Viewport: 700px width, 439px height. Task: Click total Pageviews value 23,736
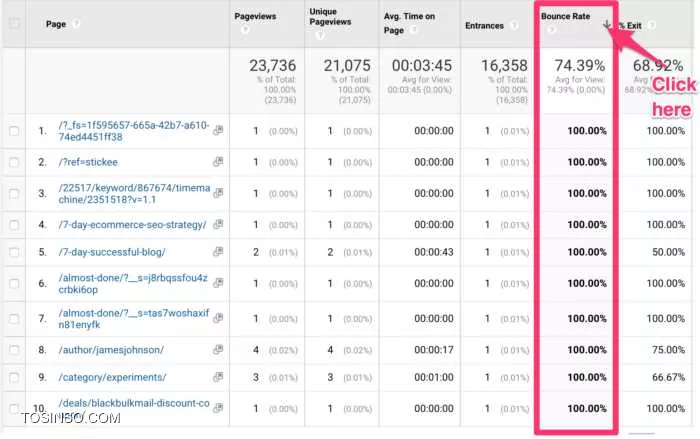pos(272,66)
